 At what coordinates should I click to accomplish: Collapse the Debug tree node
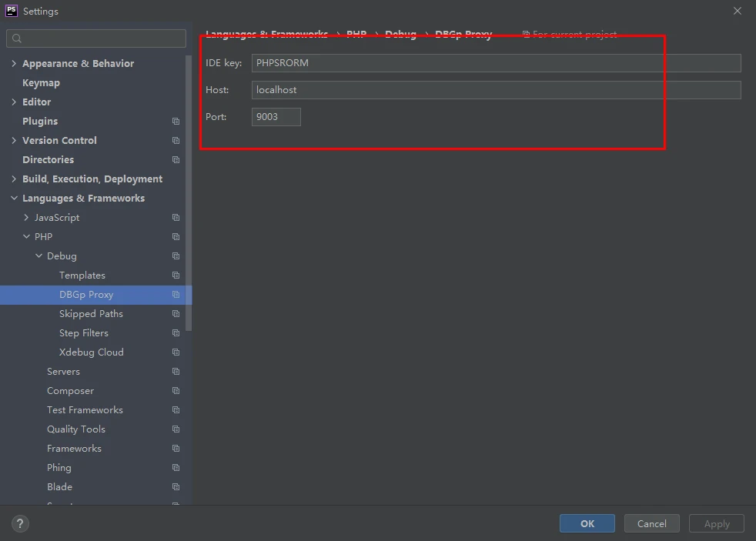[38, 255]
